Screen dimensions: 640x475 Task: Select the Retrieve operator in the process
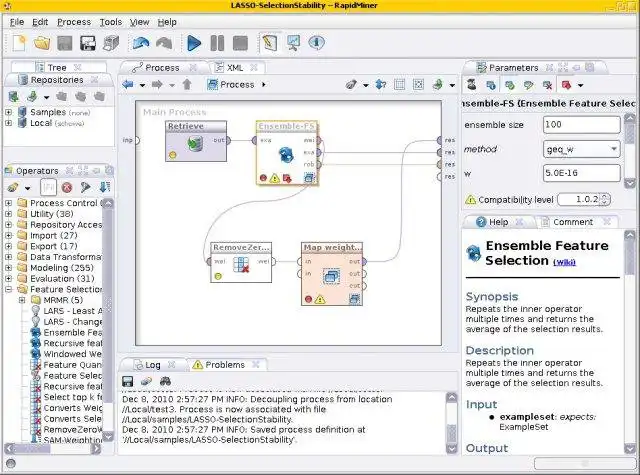pos(196,141)
